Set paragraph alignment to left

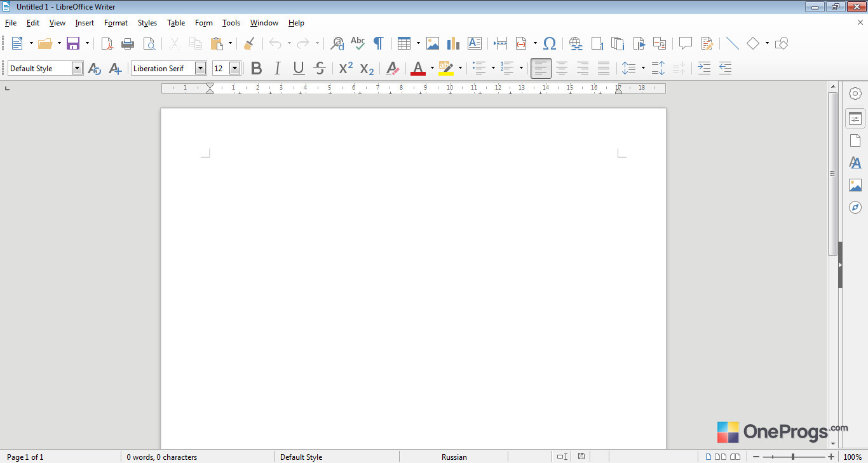(541, 68)
